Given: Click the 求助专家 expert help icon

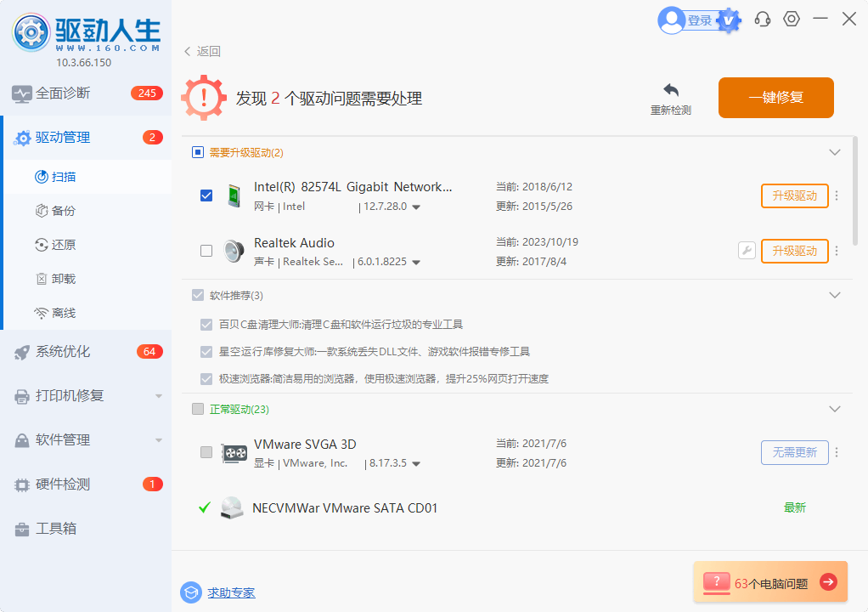Looking at the screenshot, I should point(191,592).
